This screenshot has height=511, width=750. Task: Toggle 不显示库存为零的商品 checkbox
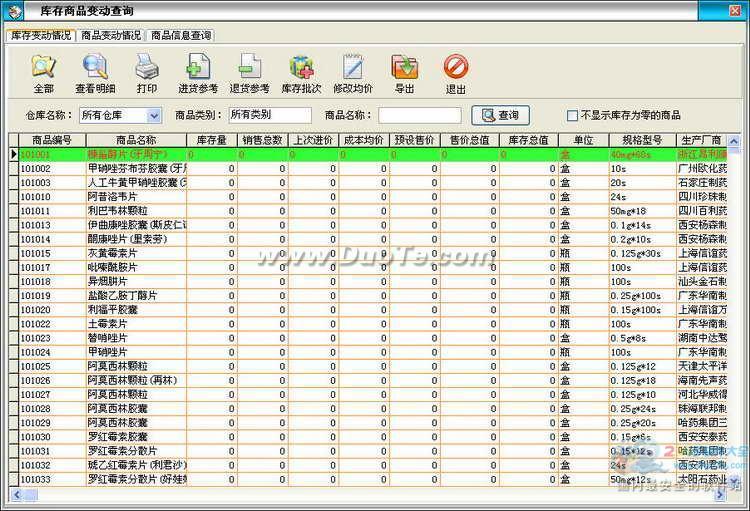pos(573,116)
